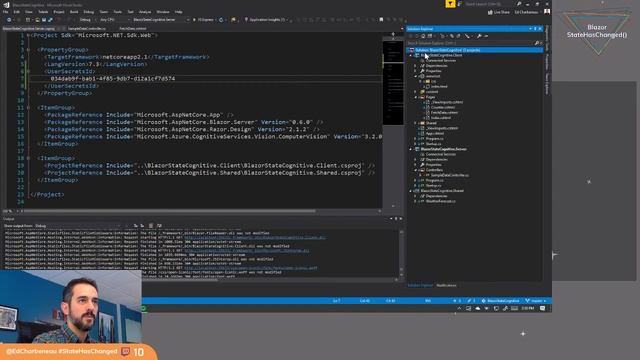Click the Output window vertical scrollbar
This screenshot has height=360, width=640.
[x=401, y=252]
